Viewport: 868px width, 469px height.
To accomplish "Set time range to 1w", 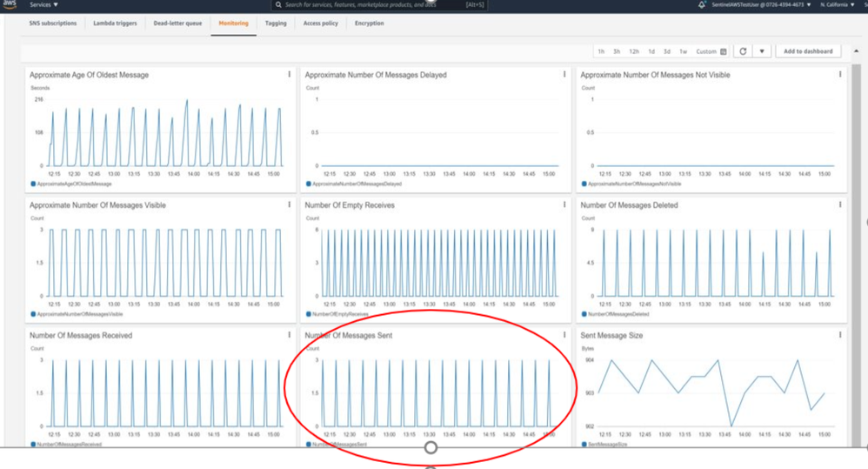I will pos(683,51).
